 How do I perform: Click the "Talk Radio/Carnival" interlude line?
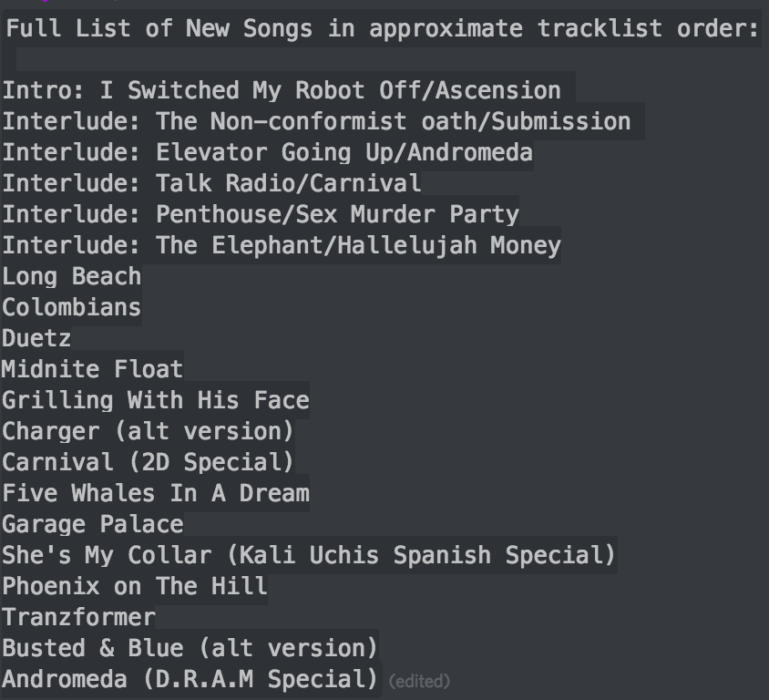tap(211, 183)
